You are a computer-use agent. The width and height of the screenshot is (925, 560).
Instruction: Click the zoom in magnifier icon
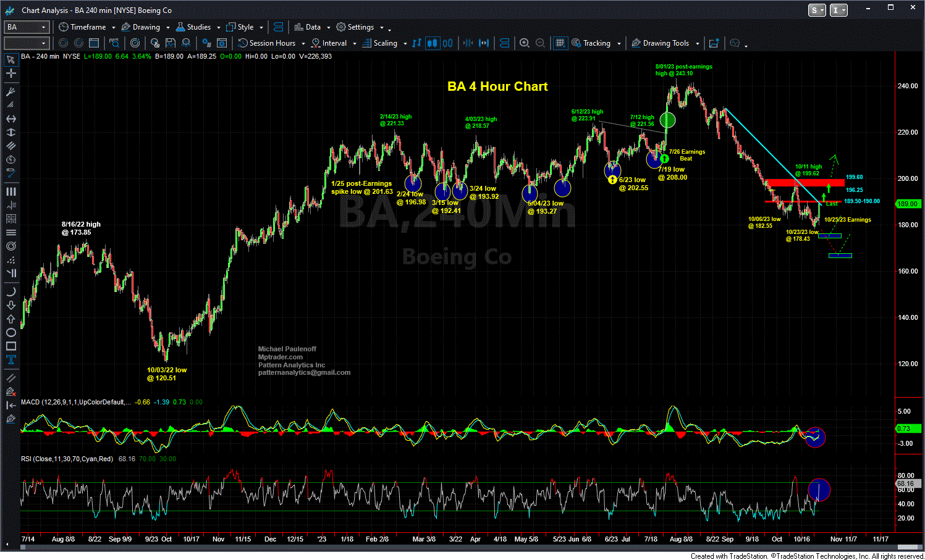pyautogui.click(x=525, y=43)
